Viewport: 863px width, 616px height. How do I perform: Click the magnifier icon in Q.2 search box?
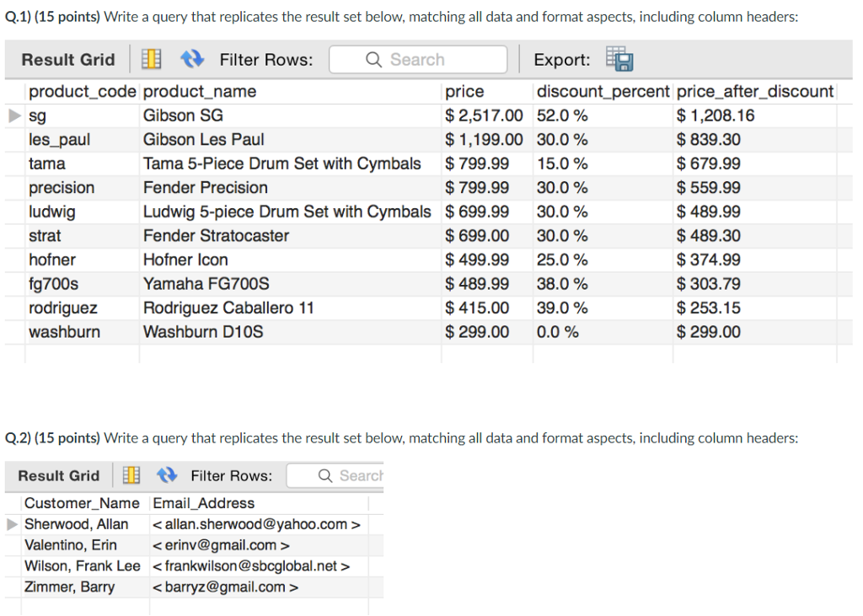(324, 475)
